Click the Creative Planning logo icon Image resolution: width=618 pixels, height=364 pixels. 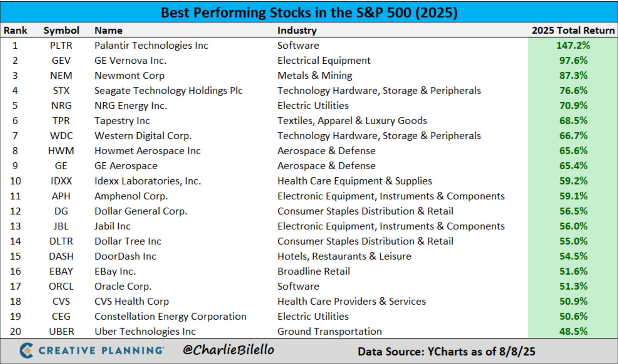26,350
